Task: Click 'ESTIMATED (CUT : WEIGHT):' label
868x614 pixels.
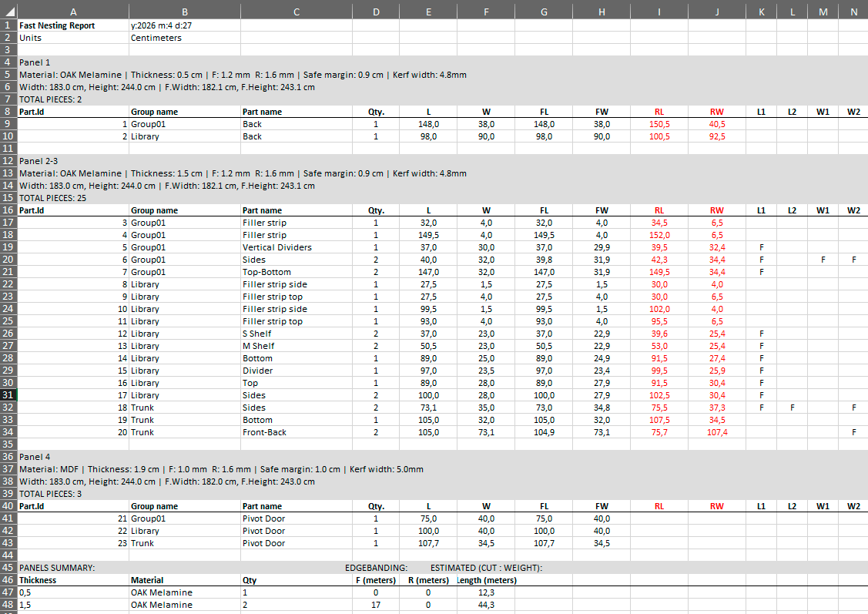Action: tap(487, 568)
